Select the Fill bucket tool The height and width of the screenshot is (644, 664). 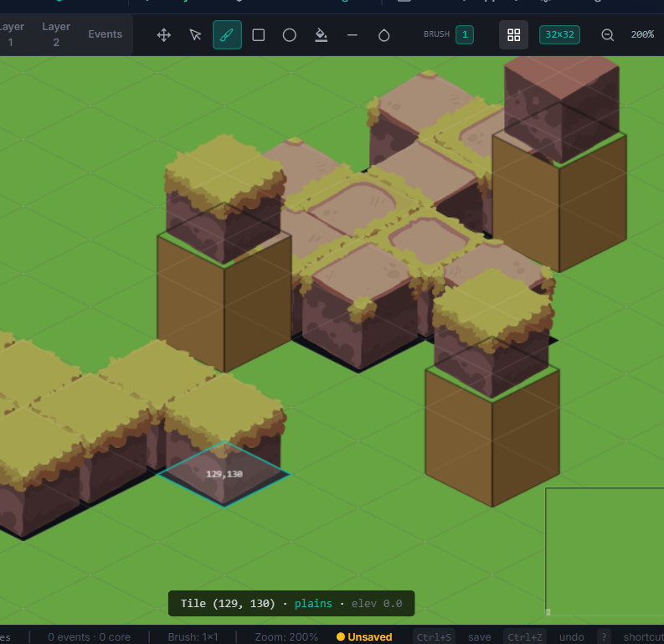321,34
